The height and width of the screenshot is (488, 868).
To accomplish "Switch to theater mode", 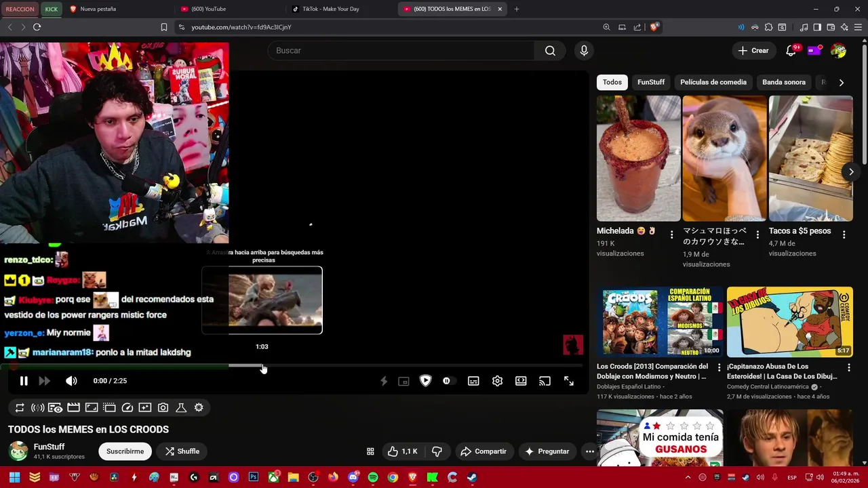I will (521, 381).
